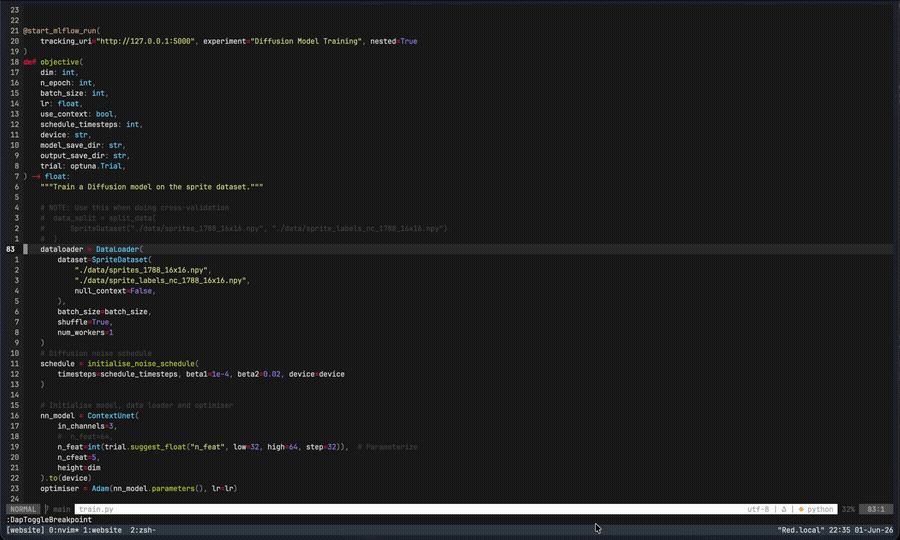Click the NORMAL mode indicator

pos(23,509)
